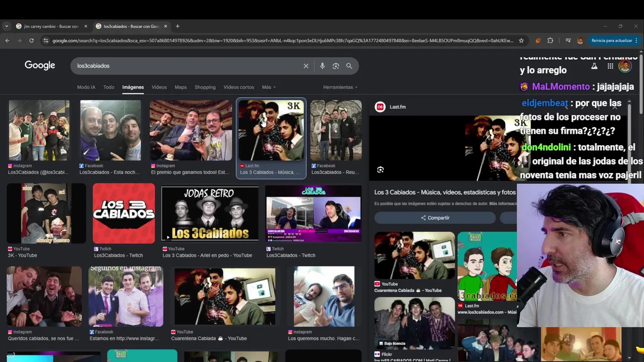This screenshot has height=362, width=644.
Task: Go back with the browser back arrow
Action: [7, 40]
